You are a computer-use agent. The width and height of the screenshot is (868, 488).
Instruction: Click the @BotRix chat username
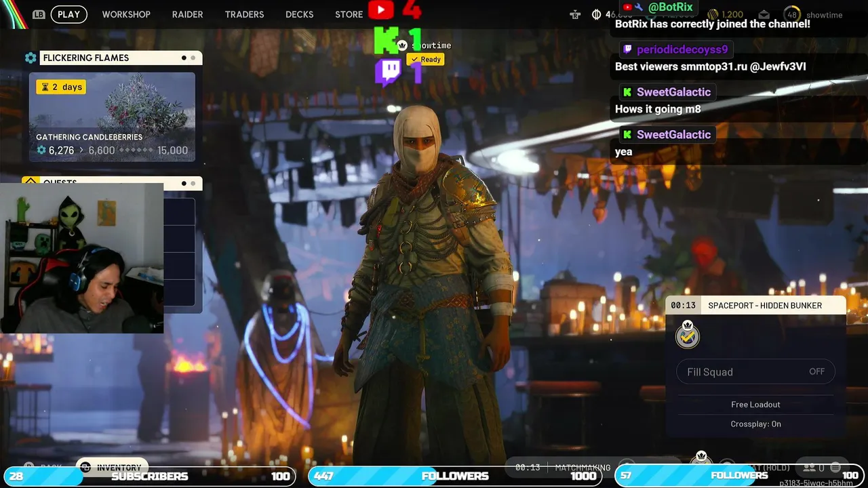(671, 7)
